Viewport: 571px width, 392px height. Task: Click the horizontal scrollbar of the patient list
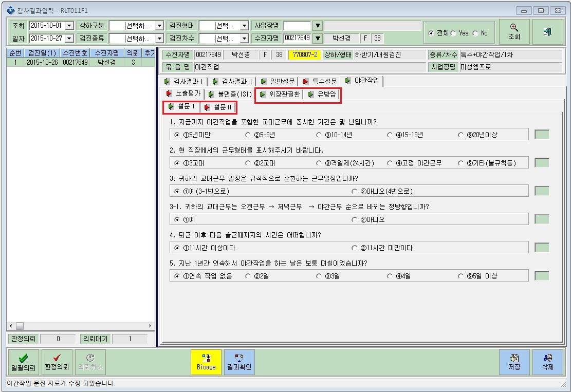[81, 326]
